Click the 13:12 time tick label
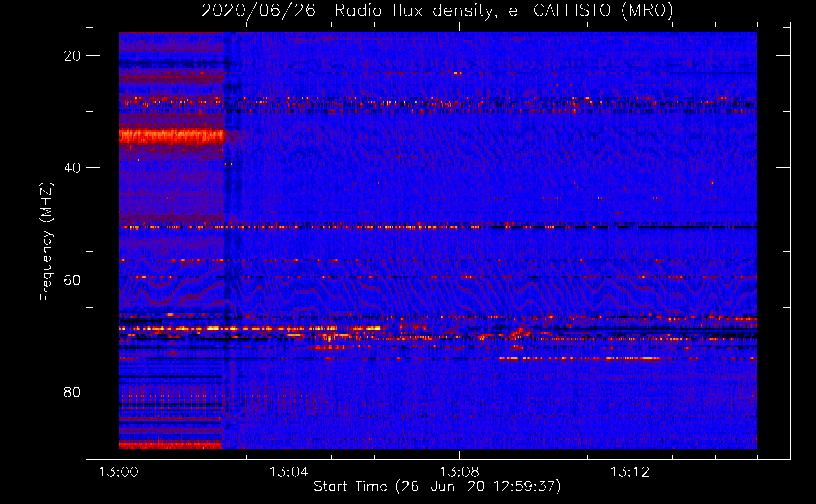The image size is (816, 504). [x=630, y=472]
